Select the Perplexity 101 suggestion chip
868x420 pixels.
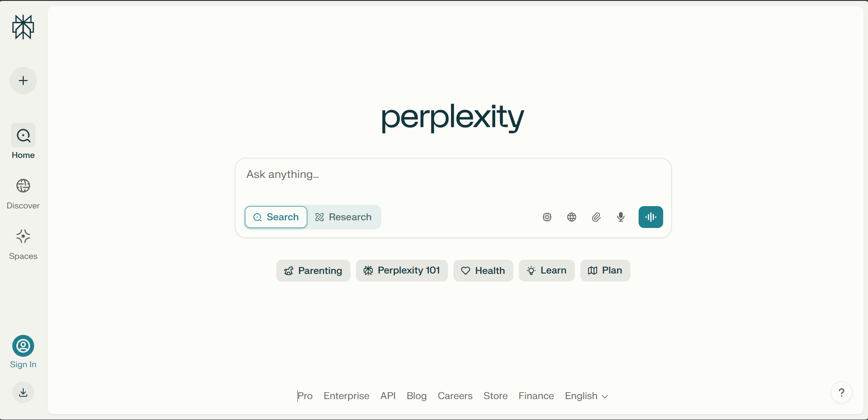(x=402, y=271)
